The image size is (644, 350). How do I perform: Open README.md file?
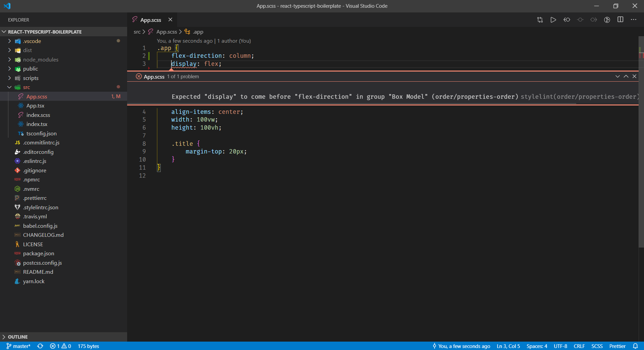pyautogui.click(x=64, y=272)
